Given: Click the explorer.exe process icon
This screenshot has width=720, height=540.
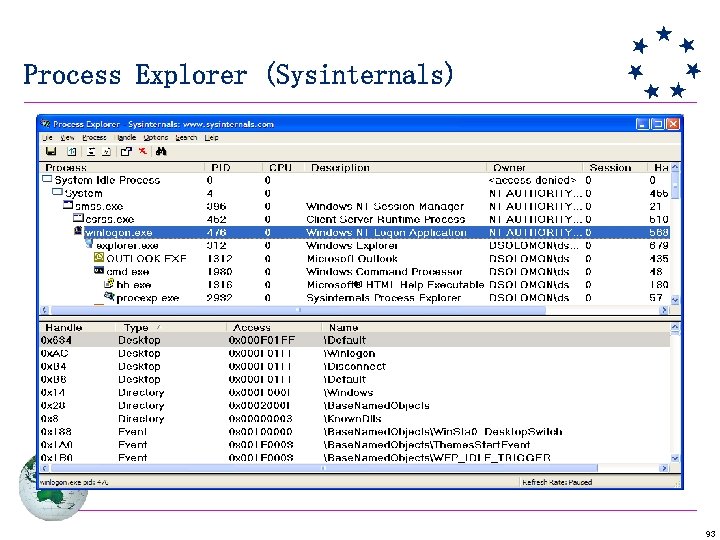Looking at the screenshot, I should pos(89,243).
